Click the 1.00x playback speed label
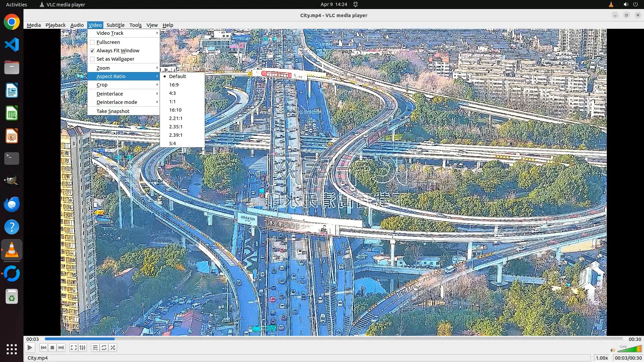 (602, 358)
